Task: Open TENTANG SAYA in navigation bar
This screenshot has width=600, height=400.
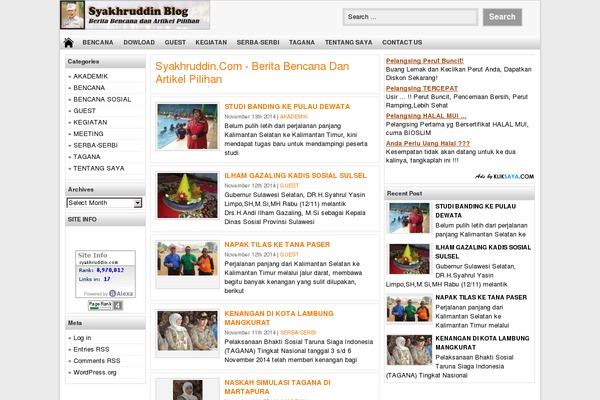Action: [349, 42]
